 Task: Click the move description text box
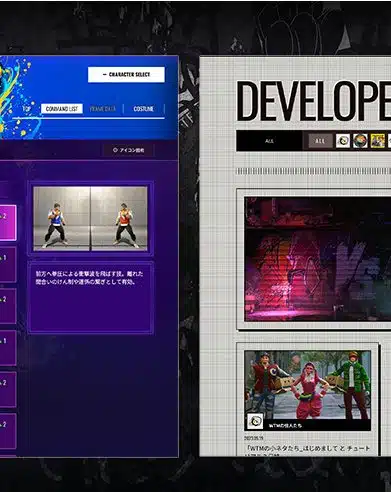pyautogui.click(x=91, y=297)
